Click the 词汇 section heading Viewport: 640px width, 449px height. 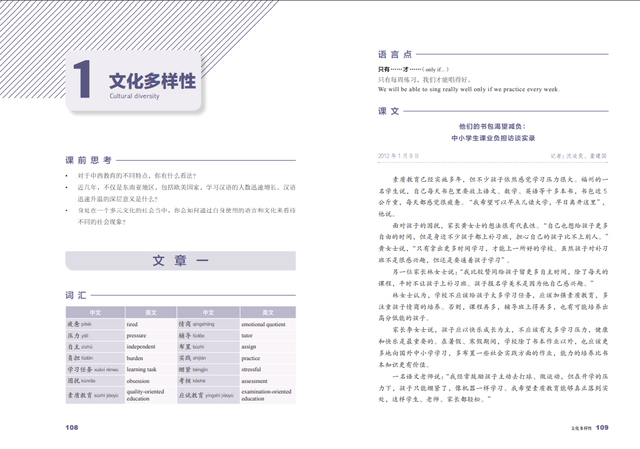tap(76, 295)
